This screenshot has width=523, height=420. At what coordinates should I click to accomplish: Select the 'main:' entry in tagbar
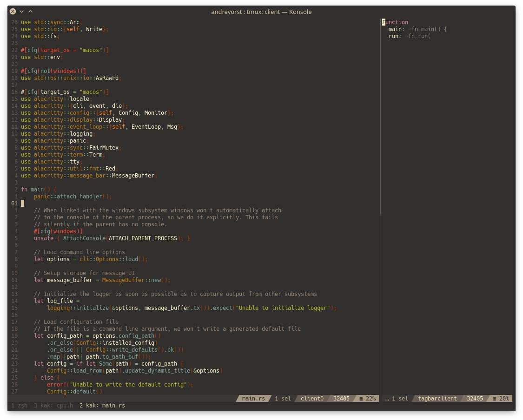tap(417, 29)
